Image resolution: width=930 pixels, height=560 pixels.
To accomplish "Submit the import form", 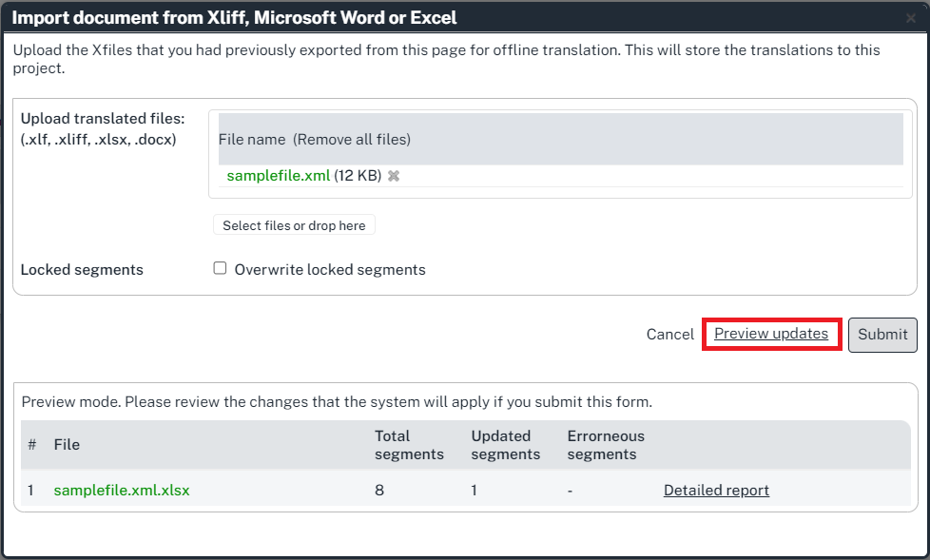I will [882, 335].
